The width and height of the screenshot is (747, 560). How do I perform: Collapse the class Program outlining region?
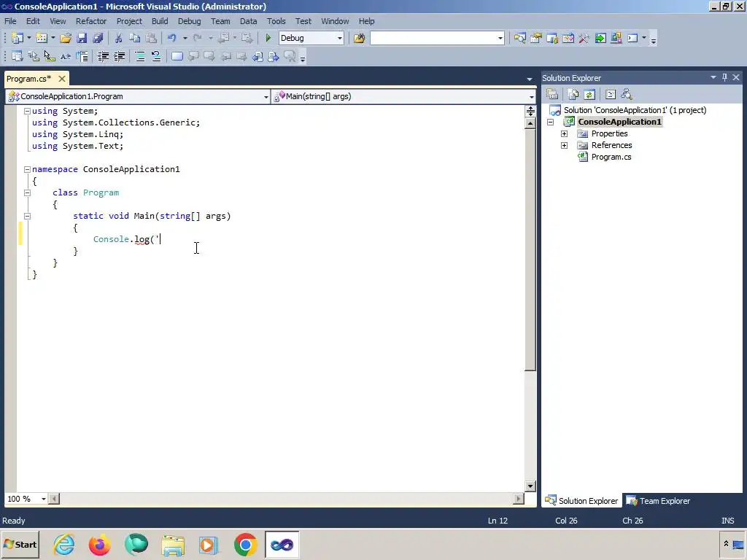coord(27,192)
